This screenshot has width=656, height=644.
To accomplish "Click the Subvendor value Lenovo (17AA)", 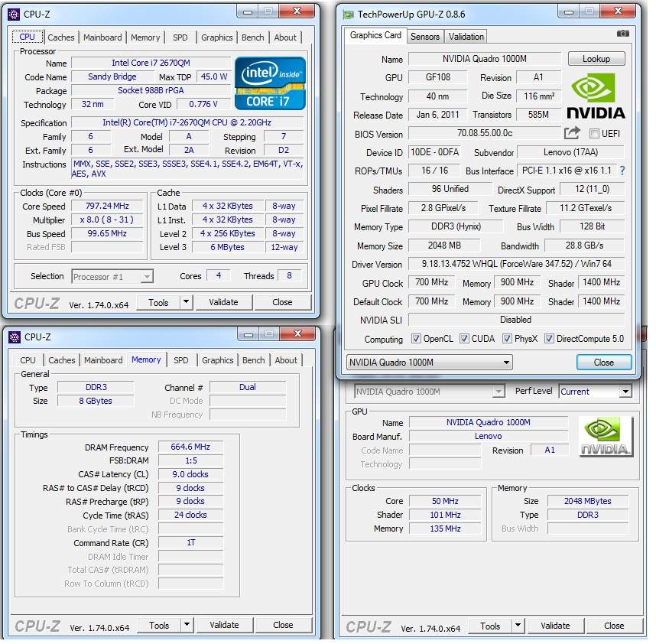I will click(570, 152).
